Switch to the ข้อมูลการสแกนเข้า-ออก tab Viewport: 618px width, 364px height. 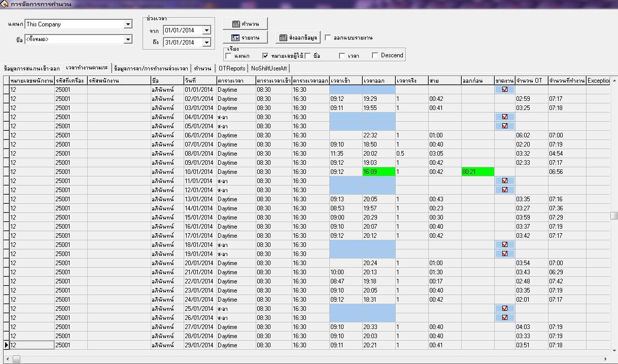[31, 68]
